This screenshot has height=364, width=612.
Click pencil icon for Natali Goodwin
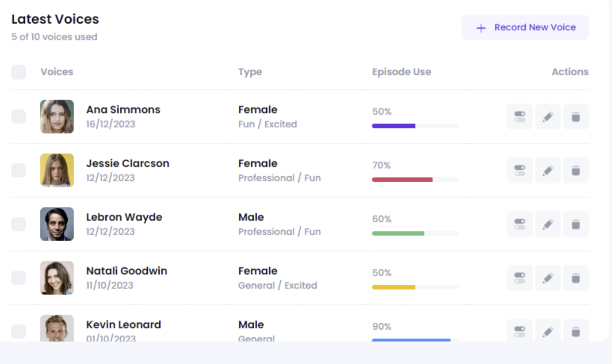[548, 278]
